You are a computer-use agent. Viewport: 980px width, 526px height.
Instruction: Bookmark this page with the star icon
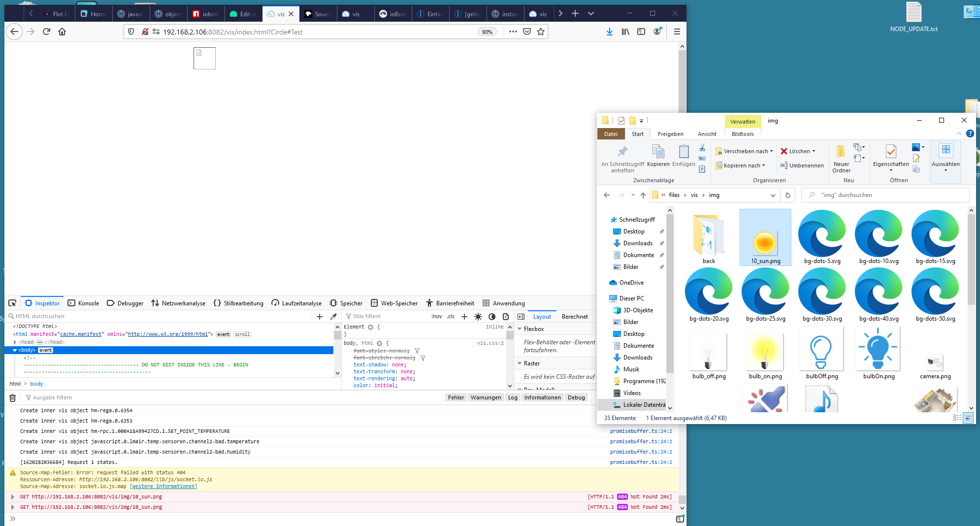(541, 32)
